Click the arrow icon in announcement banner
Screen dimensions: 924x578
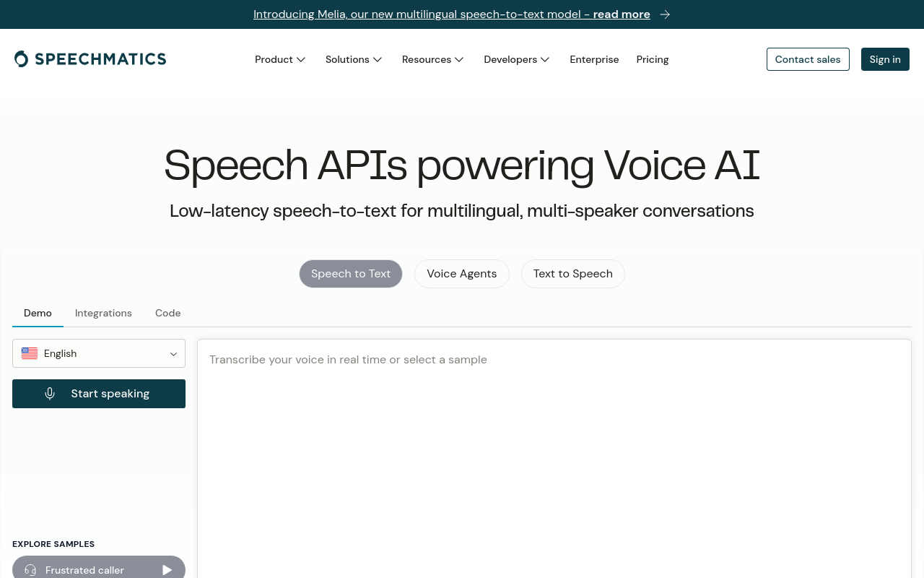(x=665, y=14)
